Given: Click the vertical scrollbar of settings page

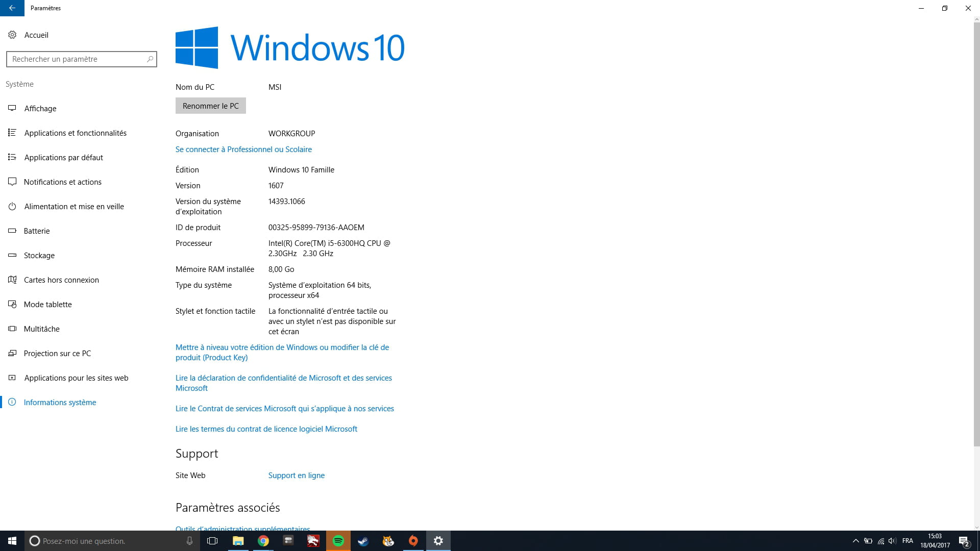Looking at the screenshot, I should pos(976,235).
